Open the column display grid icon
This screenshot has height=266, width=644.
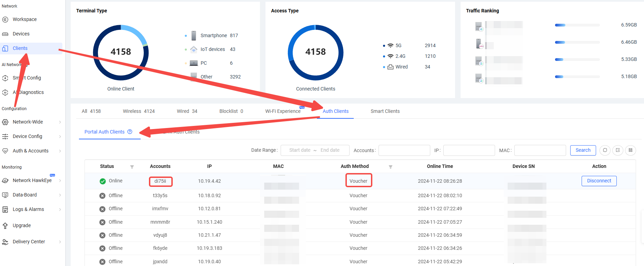click(x=631, y=150)
